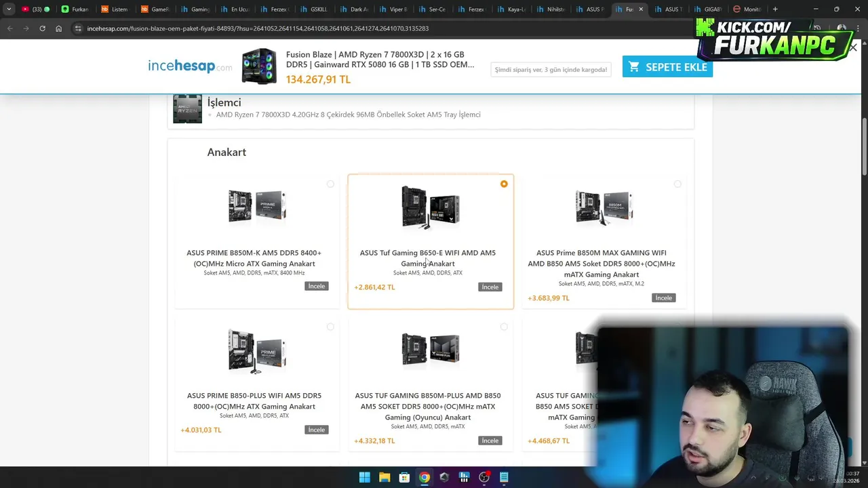Open Microsoft Store from taskbar
868x488 pixels.
(x=404, y=477)
